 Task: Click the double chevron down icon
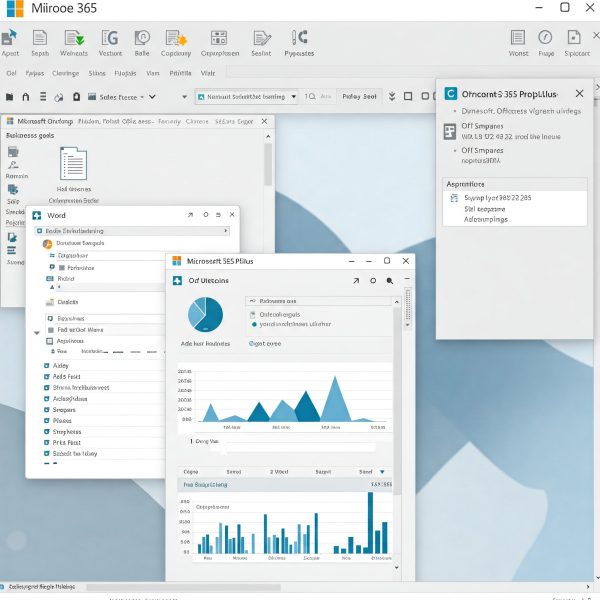[x=392, y=96]
